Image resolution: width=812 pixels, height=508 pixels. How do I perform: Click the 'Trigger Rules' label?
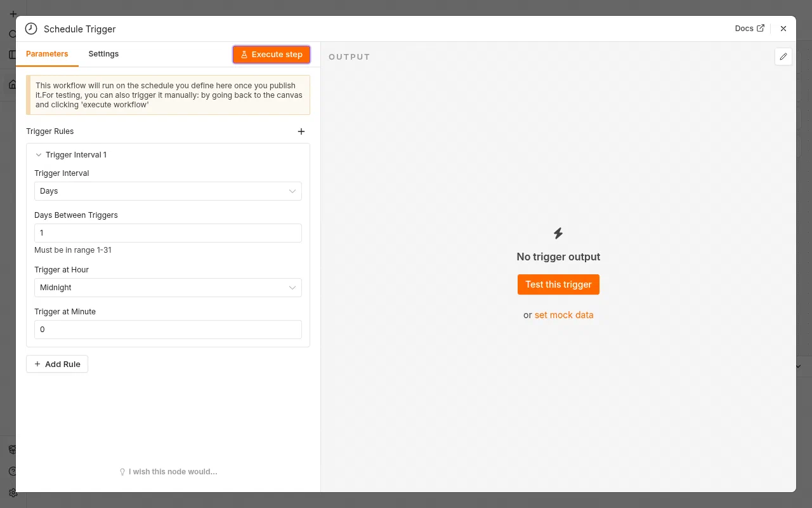(50, 131)
